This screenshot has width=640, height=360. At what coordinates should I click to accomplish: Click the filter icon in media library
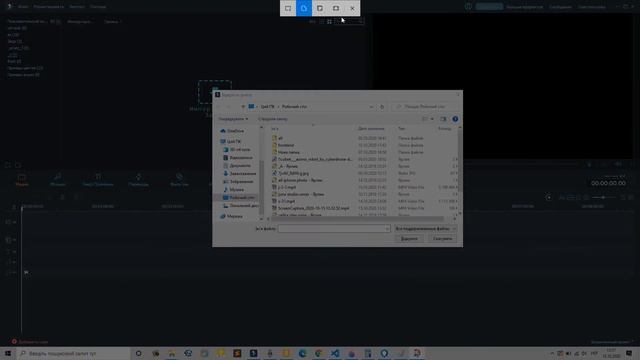(312, 22)
